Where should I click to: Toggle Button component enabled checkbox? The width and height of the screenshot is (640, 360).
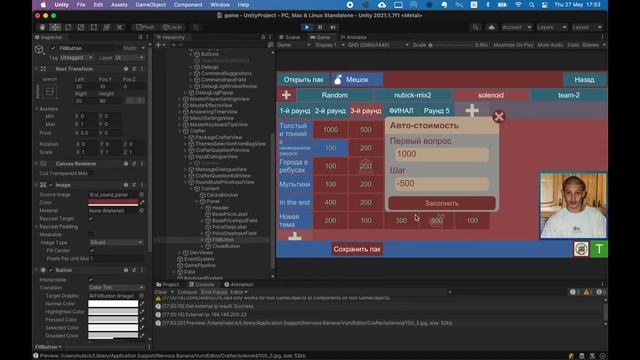click(x=51, y=270)
